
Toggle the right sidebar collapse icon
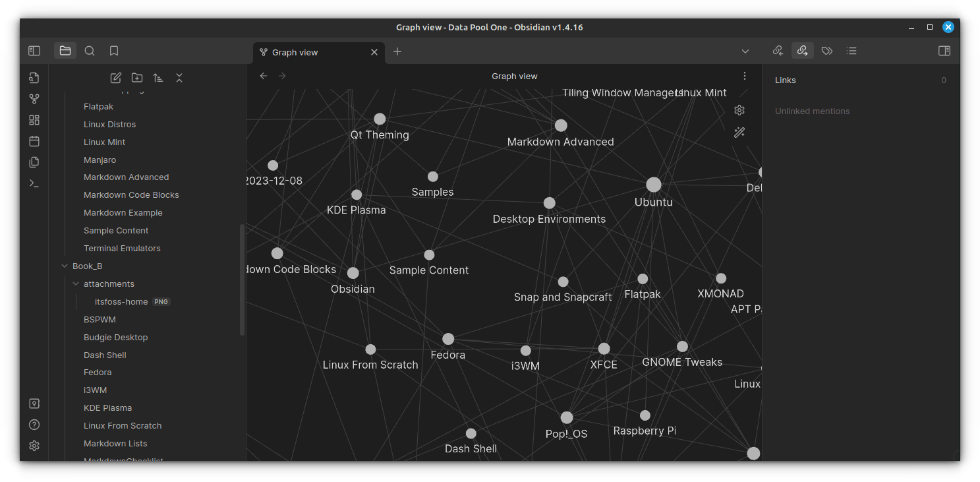pos(944,51)
